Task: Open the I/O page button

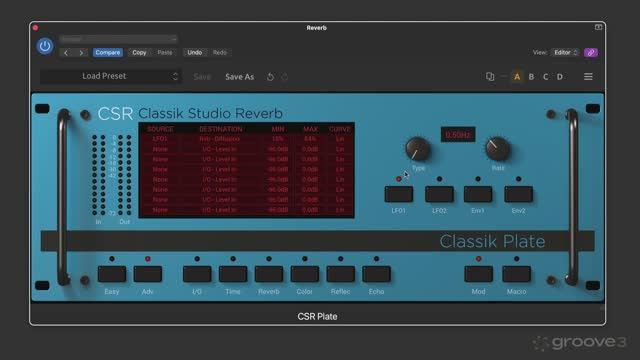Action: tap(197, 274)
